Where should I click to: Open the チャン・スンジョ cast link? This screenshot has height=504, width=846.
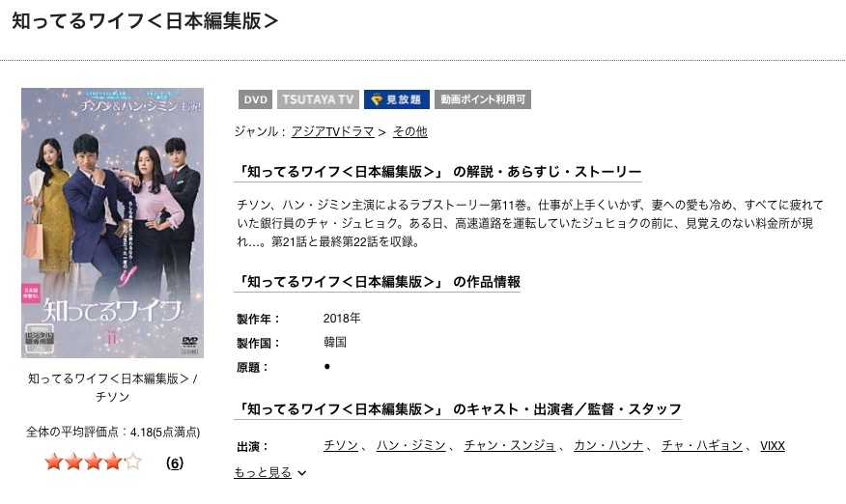point(509,446)
